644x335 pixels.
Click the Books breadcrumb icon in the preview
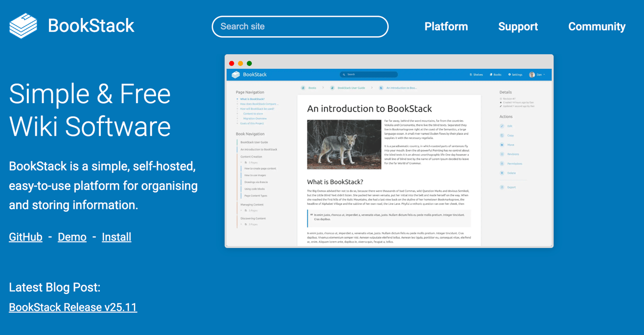[303, 88]
